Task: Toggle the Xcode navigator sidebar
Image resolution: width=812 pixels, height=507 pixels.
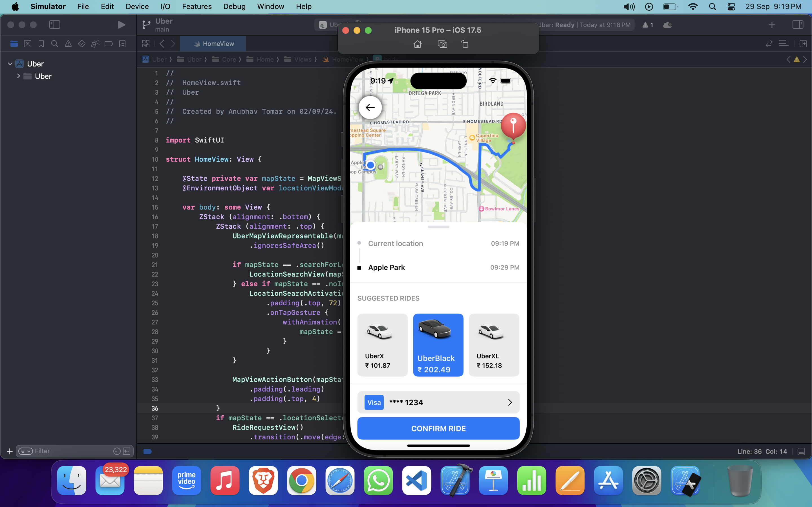Action: pos(55,25)
